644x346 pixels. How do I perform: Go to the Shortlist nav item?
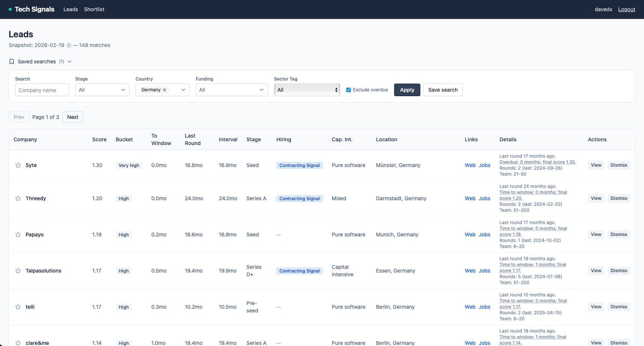(94, 9)
